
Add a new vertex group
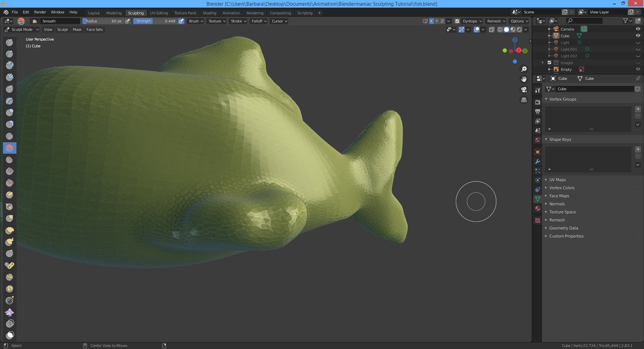(x=638, y=109)
